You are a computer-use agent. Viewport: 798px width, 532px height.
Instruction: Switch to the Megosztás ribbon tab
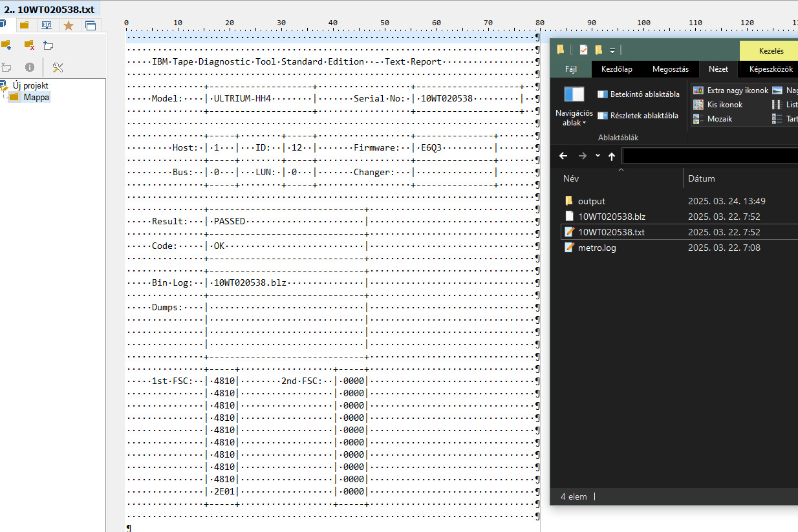pos(671,69)
